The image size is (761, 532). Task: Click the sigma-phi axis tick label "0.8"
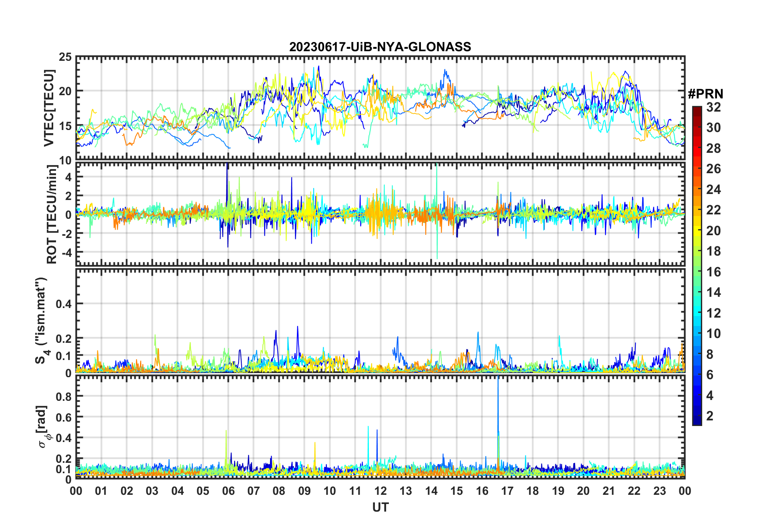[64, 396]
